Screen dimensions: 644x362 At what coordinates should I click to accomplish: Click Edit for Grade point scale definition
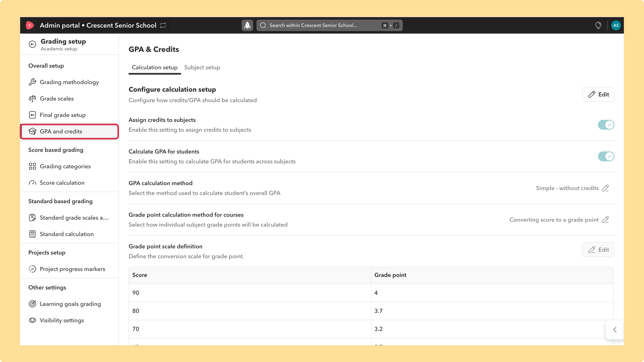[x=598, y=250]
